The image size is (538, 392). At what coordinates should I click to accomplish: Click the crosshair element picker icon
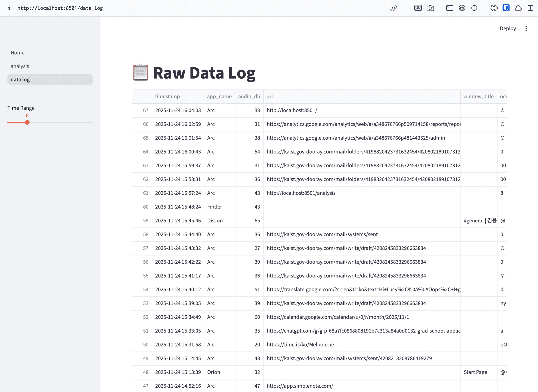pyautogui.click(x=474, y=8)
